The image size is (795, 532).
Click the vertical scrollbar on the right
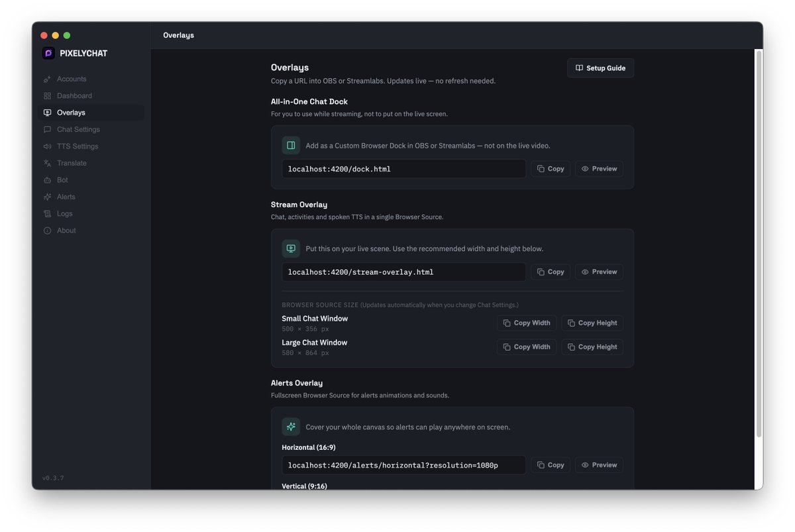pos(759,244)
